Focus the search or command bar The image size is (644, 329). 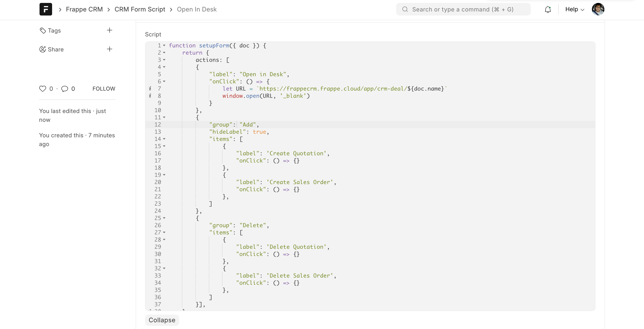tap(463, 9)
